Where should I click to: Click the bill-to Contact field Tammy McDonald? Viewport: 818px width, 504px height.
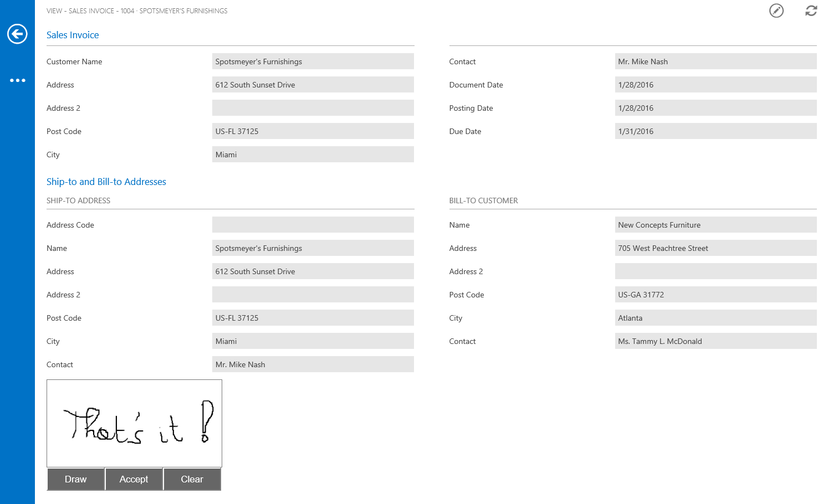pyautogui.click(x=715, y=341)
